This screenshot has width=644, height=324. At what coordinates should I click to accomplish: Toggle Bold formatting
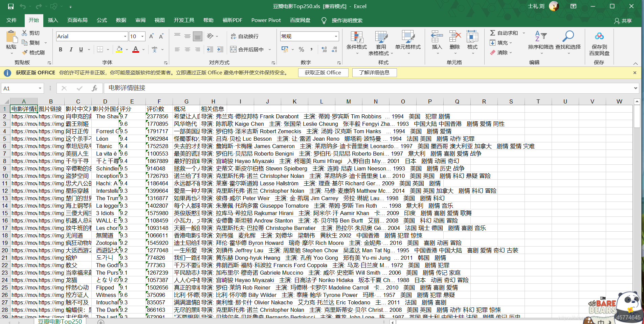61,49
